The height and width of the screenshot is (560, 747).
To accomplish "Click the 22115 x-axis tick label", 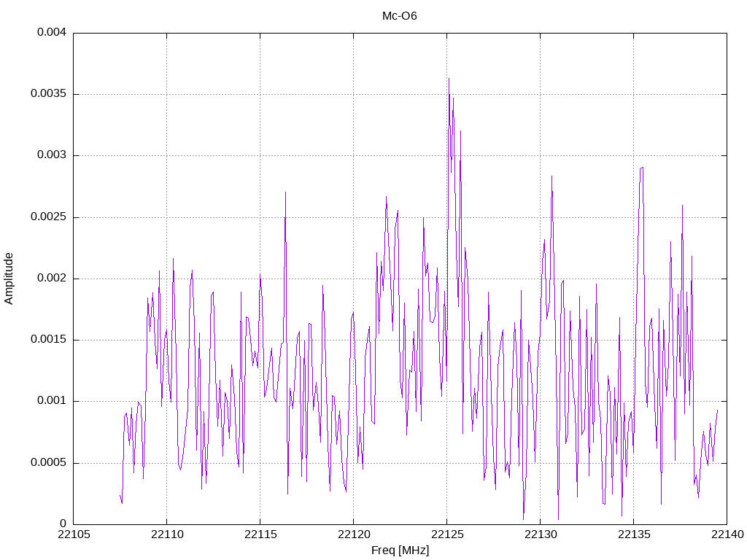I will pos(260,534).
